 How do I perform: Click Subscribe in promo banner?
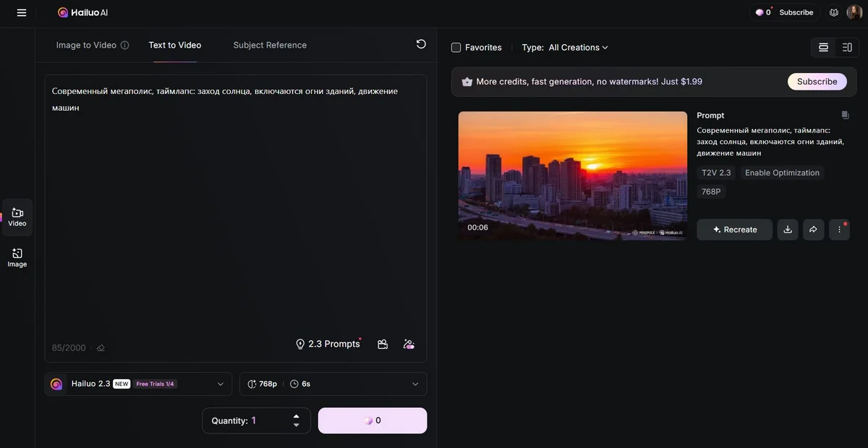[817, 82]
